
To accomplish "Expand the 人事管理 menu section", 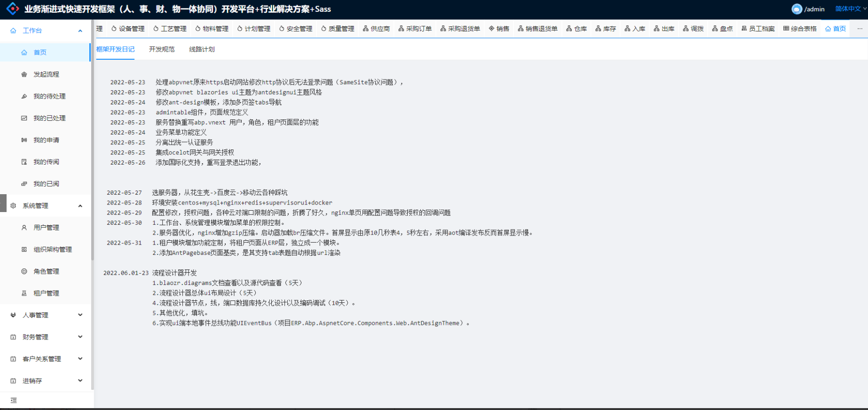I will point(80,315).
